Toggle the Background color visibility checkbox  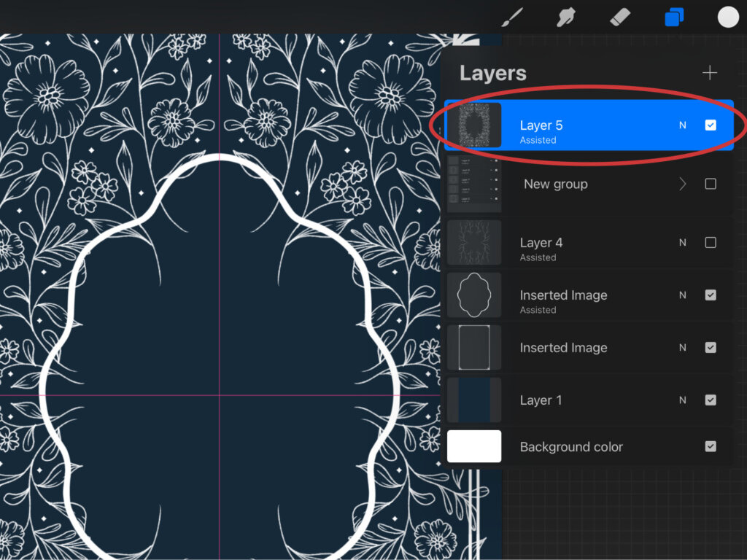tap(711, 447)
